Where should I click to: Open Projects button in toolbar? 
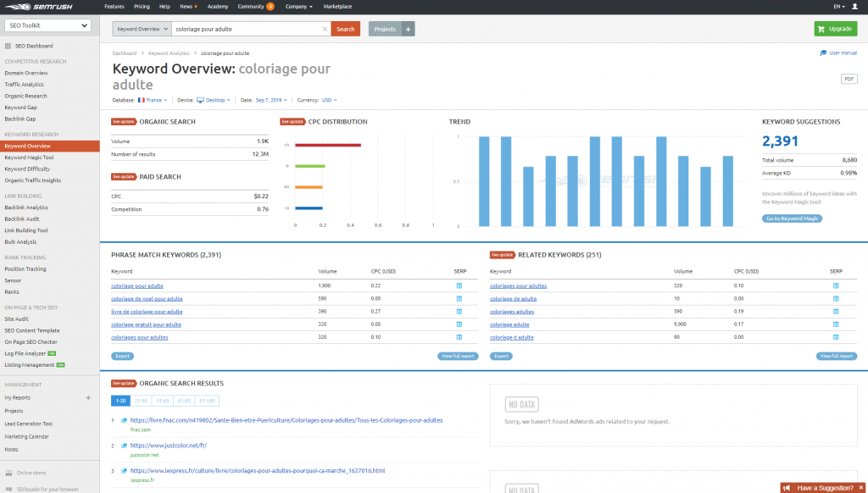click(x=386, y=29)
